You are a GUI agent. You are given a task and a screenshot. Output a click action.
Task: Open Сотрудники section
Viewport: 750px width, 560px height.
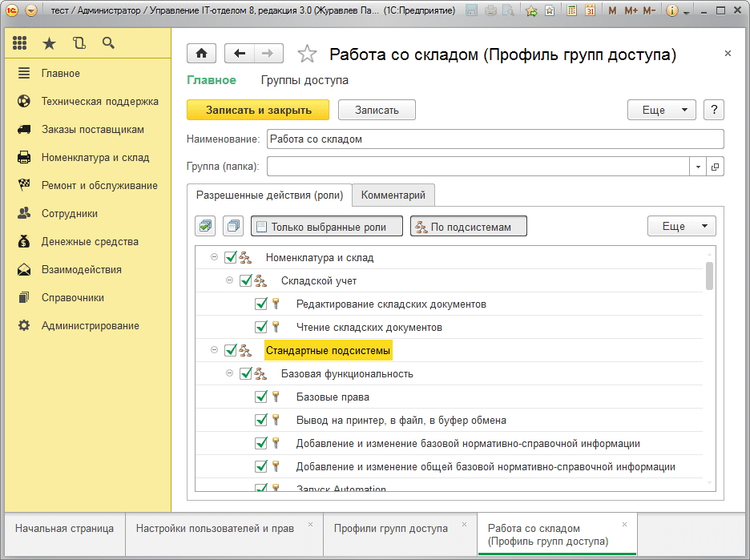tap(70, 214)
